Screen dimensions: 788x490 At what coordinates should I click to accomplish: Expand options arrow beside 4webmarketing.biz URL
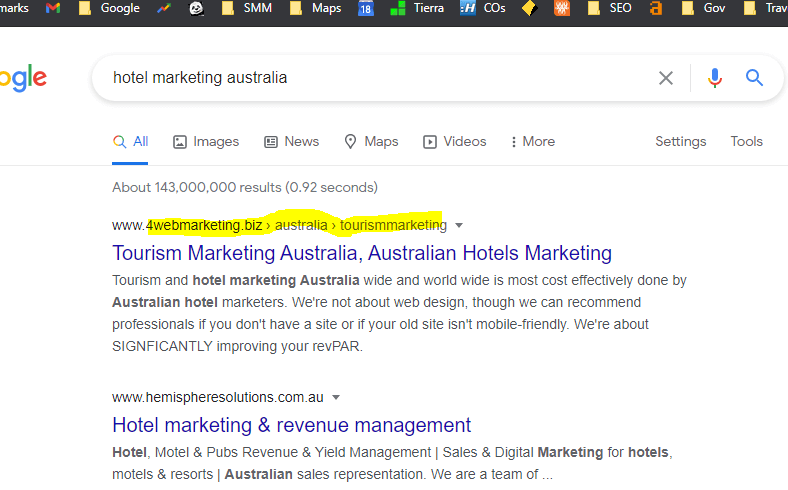click(459, 225)
